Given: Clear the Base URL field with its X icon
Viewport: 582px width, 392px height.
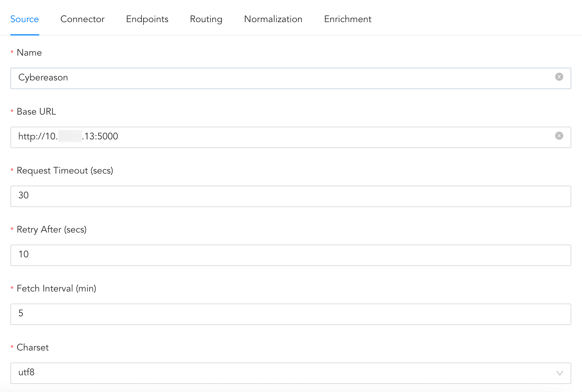Looking at the screenshot, I should [559, 136].
